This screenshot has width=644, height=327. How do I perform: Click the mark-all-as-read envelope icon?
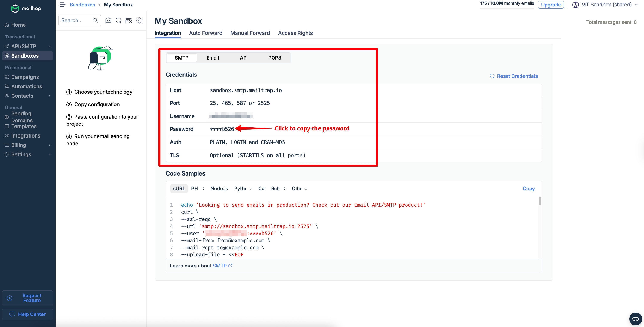(x=108, y=20)
